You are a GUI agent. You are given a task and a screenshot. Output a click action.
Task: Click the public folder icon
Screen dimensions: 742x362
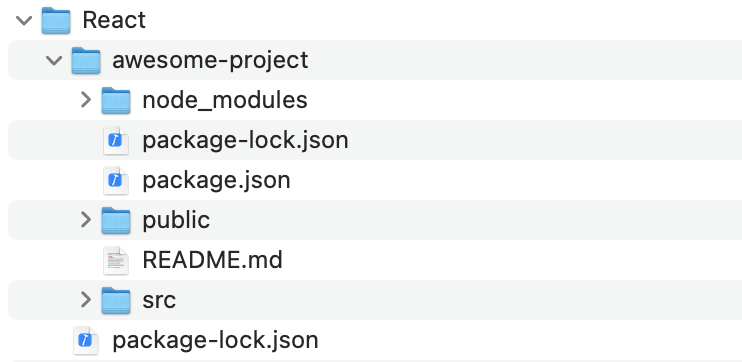pyautogui.click(x=116, y=220)
